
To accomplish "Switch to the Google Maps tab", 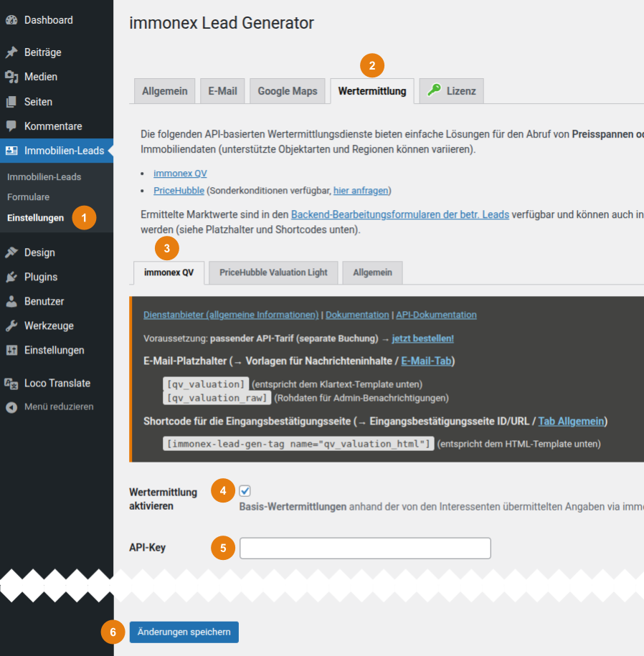I will coord(288,90).
